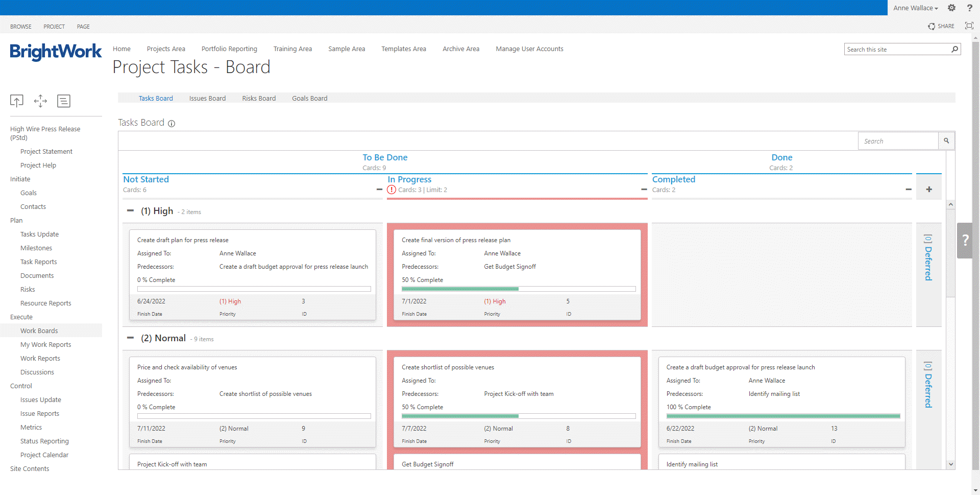
Task: Switch to the Issues Board tab
Action: click(x=207, y=98)
